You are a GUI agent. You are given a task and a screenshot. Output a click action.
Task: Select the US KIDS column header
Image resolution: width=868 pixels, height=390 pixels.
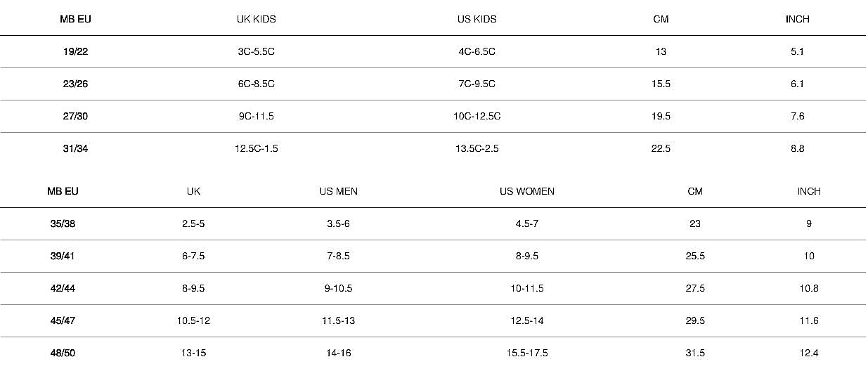(477, 20)
